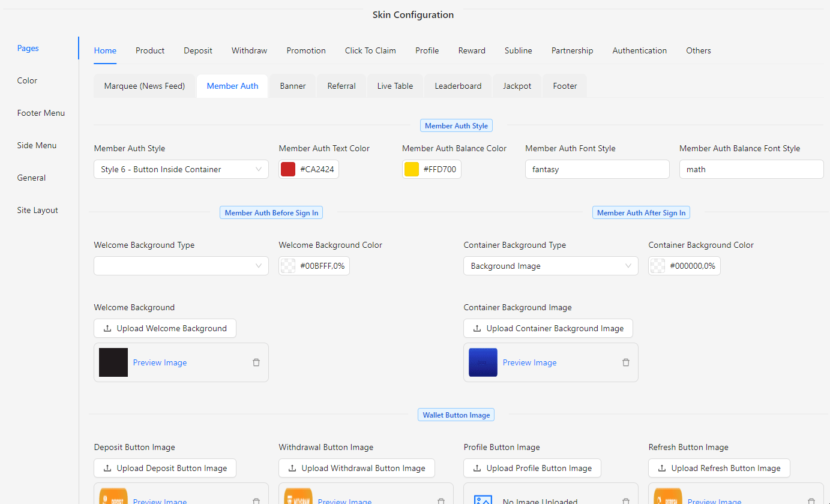Image resolution: width=830 pixels, height=504 pixels.
Task: Click the Container Background blue thumbnail
Action: [x=483, y=362]
